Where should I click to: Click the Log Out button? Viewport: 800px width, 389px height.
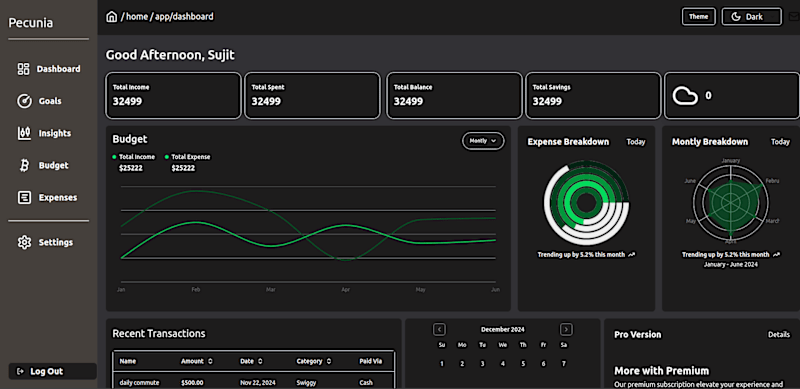point(53,371)
